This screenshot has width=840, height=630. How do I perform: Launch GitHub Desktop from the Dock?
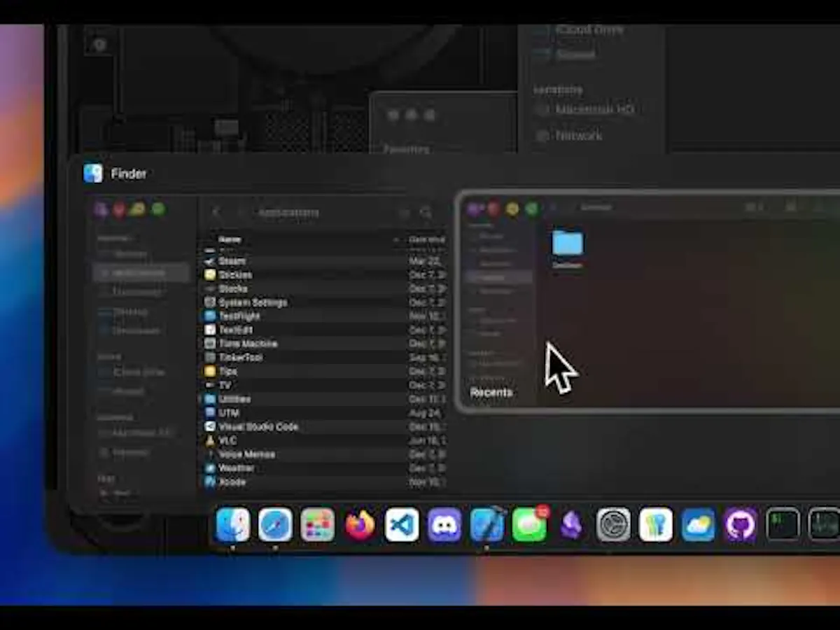tap(741, 525)
